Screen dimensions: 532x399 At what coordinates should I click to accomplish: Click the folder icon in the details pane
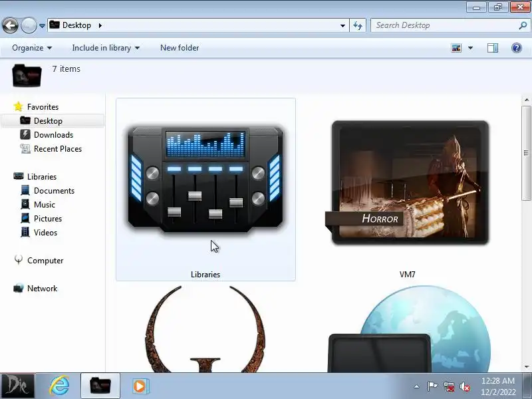pos(27,75)
